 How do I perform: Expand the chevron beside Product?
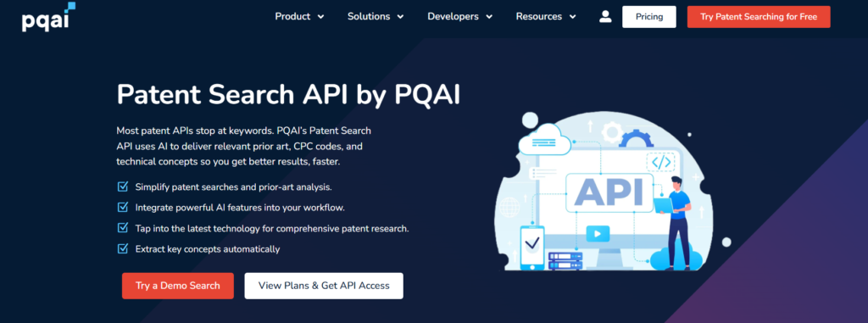tap(320, 17)
